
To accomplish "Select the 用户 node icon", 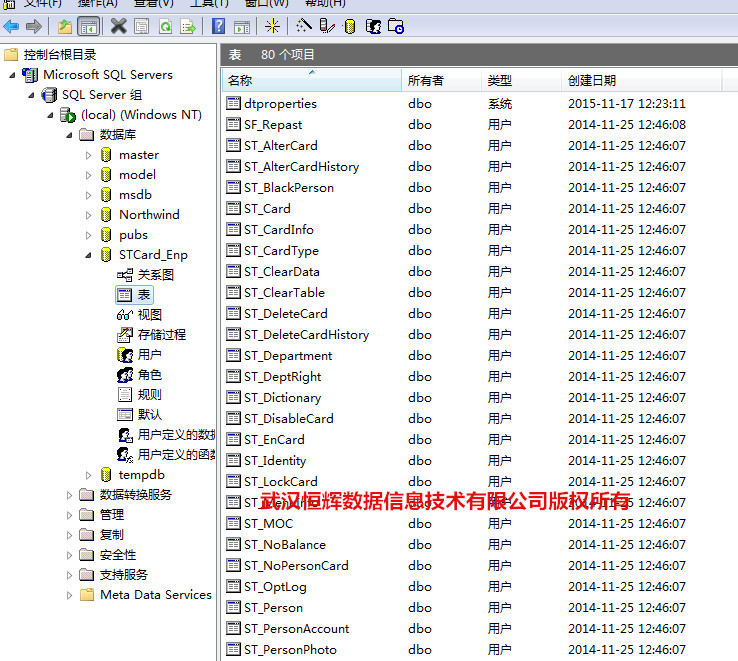I will coord(125,355).
